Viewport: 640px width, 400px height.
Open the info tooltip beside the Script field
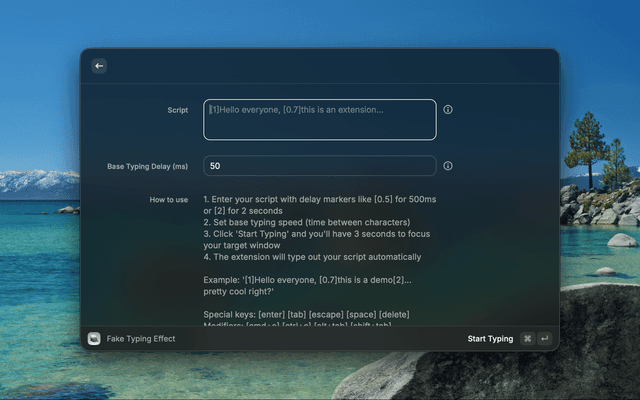click(x=448, y=110)
